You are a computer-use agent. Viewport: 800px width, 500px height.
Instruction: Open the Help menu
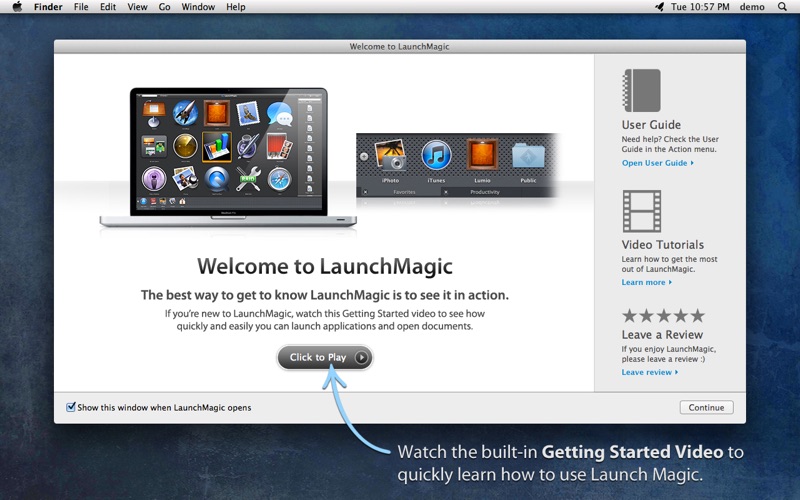236,7
